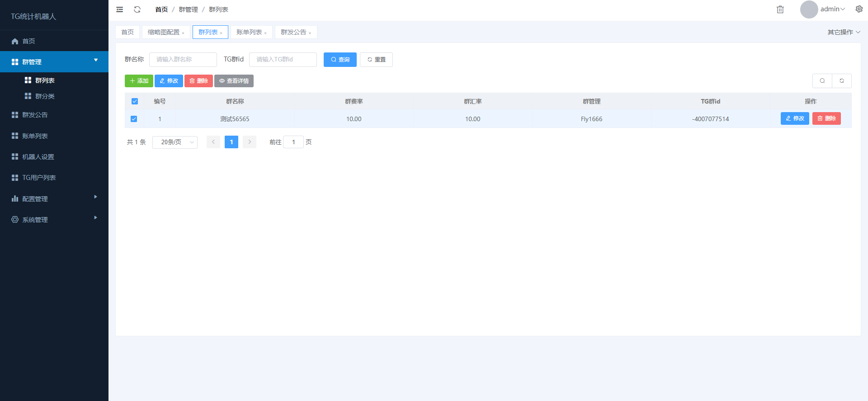Select page 1 in pagination

pyautogui.click(x=231, y=142)
